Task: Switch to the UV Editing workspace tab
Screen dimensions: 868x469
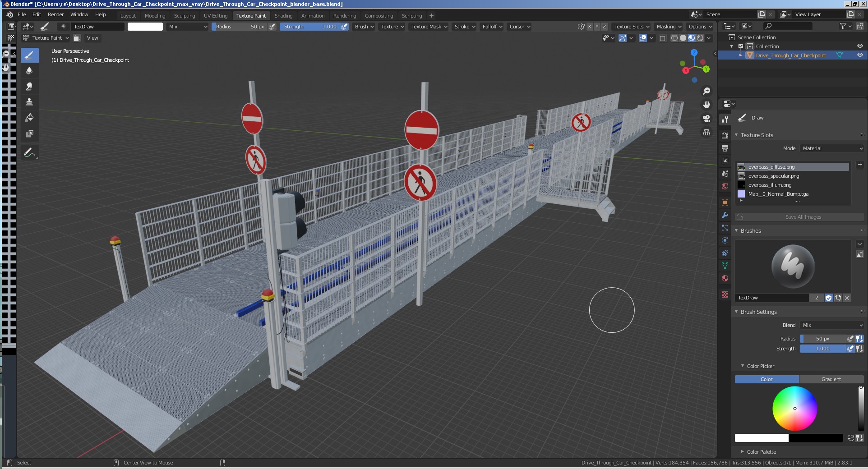Action: (x=216, y=16)
